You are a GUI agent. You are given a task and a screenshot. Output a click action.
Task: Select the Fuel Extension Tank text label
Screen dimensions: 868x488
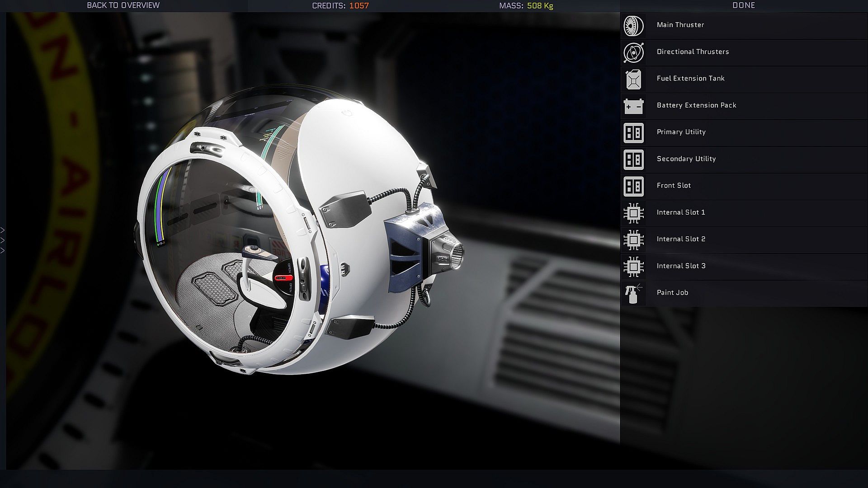[690, 78]
